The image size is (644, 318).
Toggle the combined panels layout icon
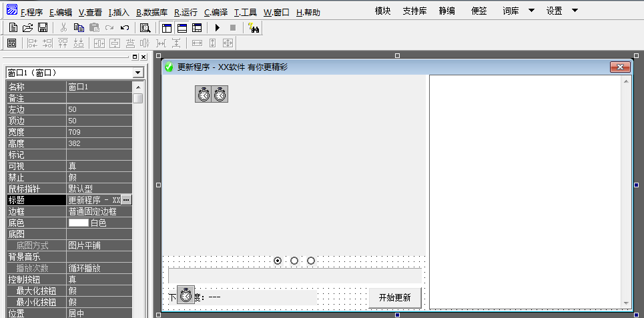(197, 28)
